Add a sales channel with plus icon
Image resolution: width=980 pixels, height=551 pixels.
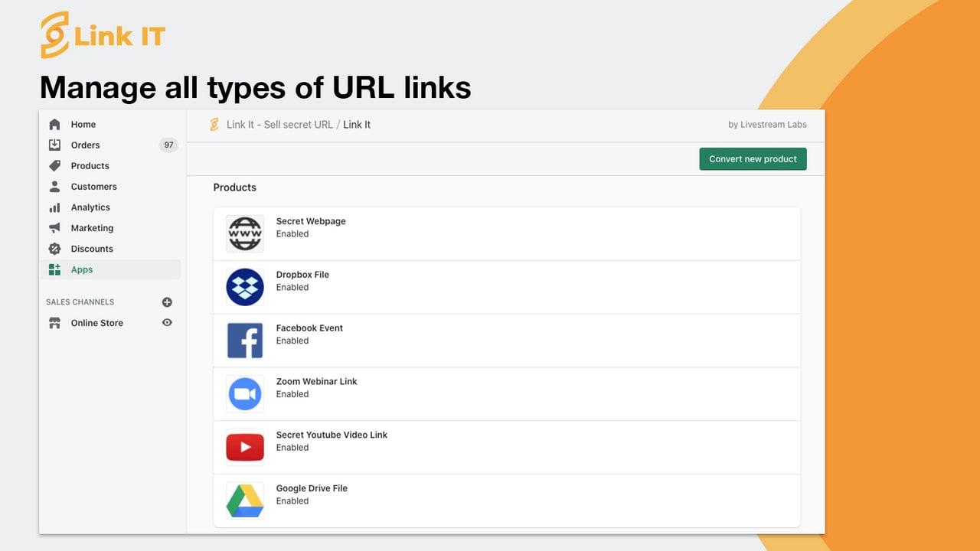(x=167, y=302)
